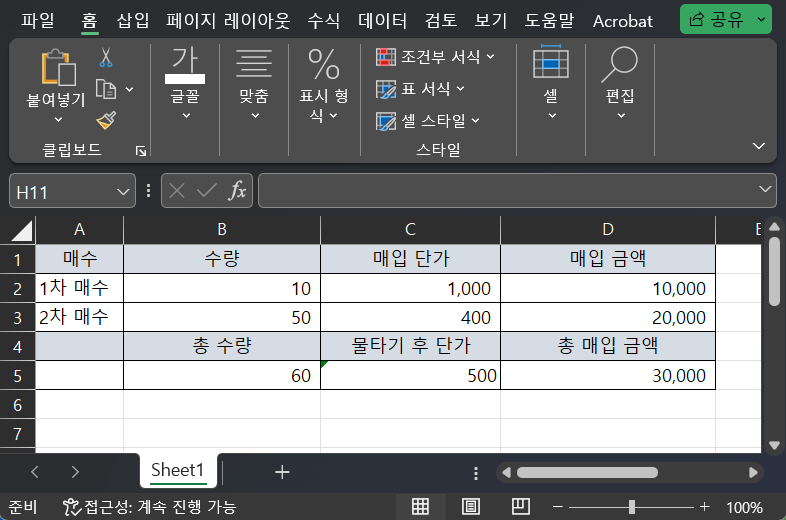Open the 도움말 help tab
786x520 pixels.
pos(549,21)
